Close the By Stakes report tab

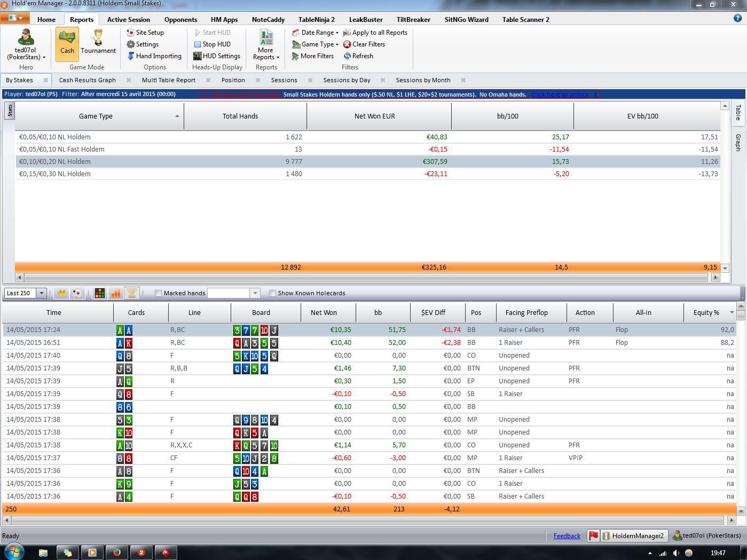coord(46,80)
